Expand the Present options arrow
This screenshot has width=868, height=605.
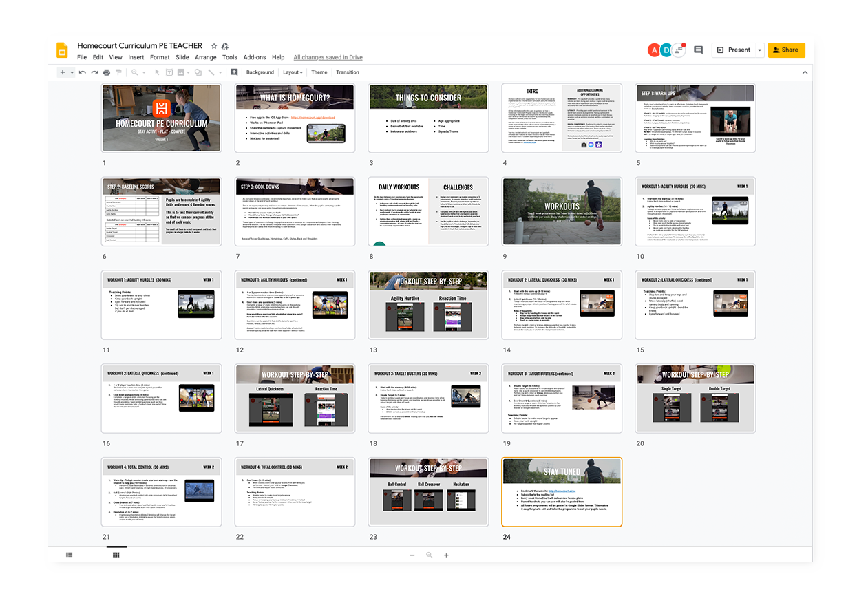coord(760,50)
